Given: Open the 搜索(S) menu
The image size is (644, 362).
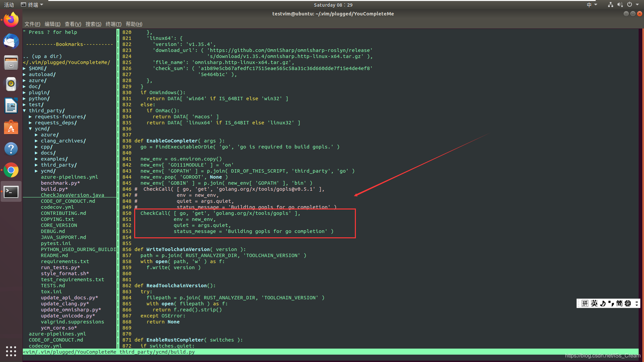Looking at the screenshot, I should [x=93, y=24].
